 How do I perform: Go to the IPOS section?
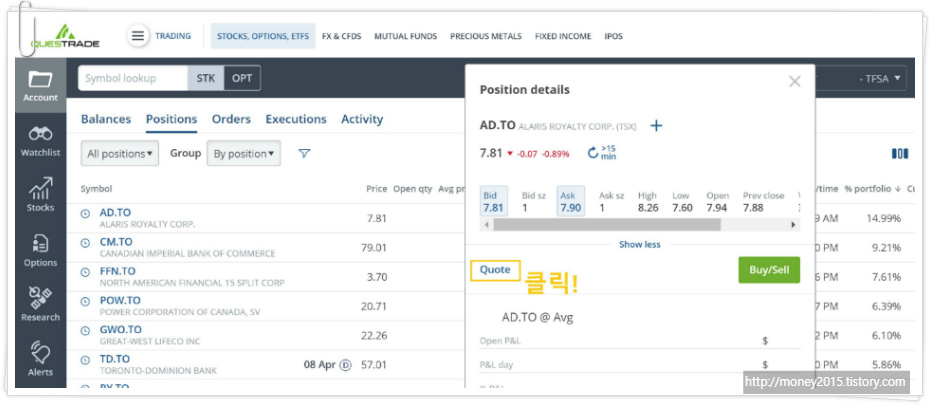[613, 36]
